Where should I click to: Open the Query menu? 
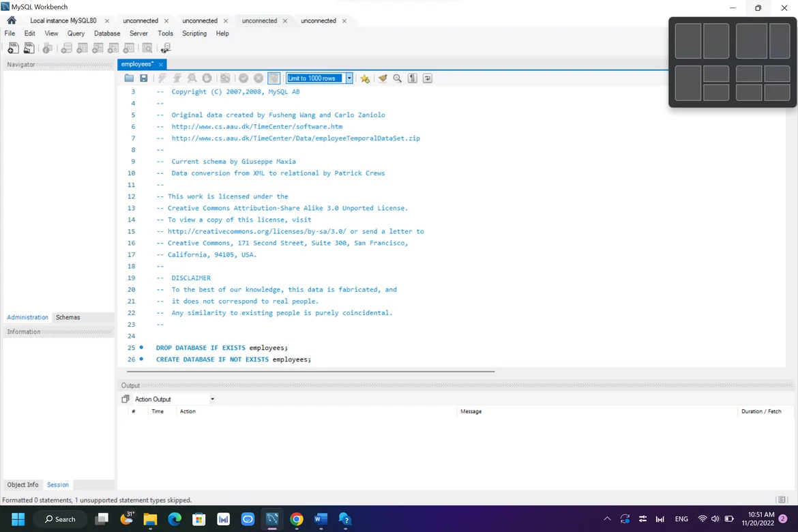point(76,33)
